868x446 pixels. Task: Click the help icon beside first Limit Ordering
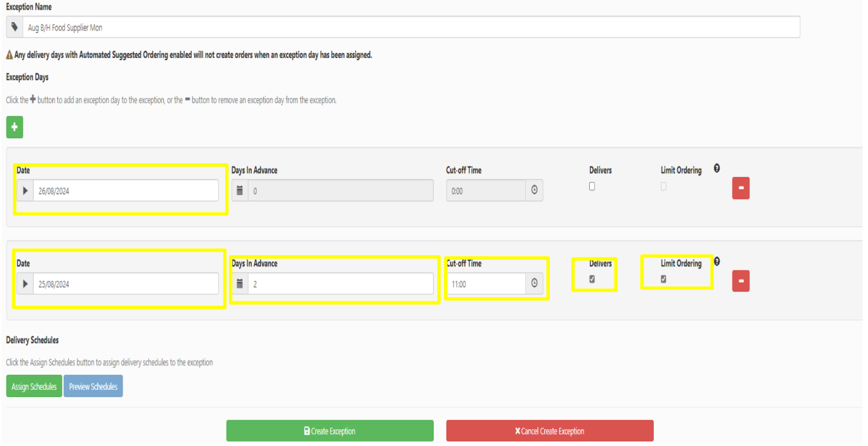pos(716,169)
